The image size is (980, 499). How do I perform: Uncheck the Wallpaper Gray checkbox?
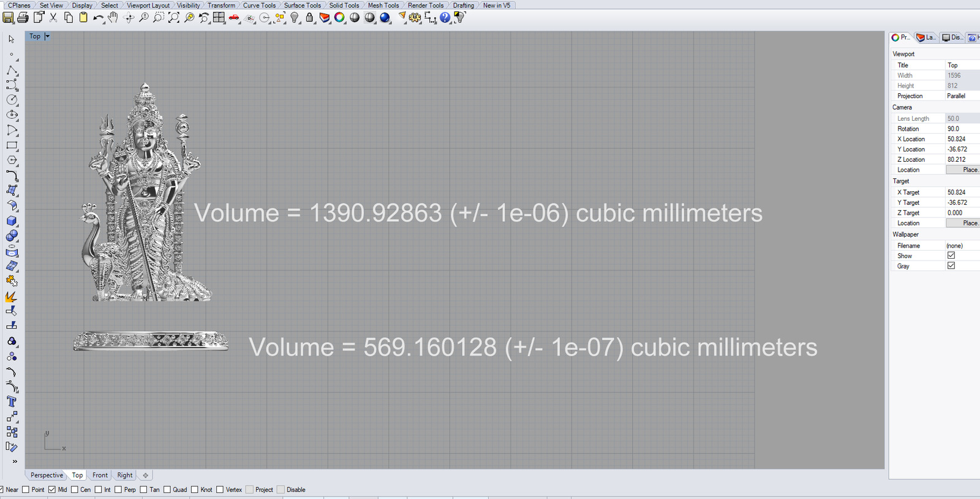951,265
